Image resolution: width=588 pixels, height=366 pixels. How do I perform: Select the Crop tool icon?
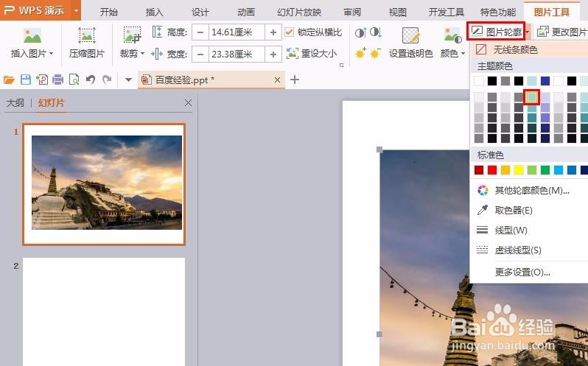click(132, 36)
